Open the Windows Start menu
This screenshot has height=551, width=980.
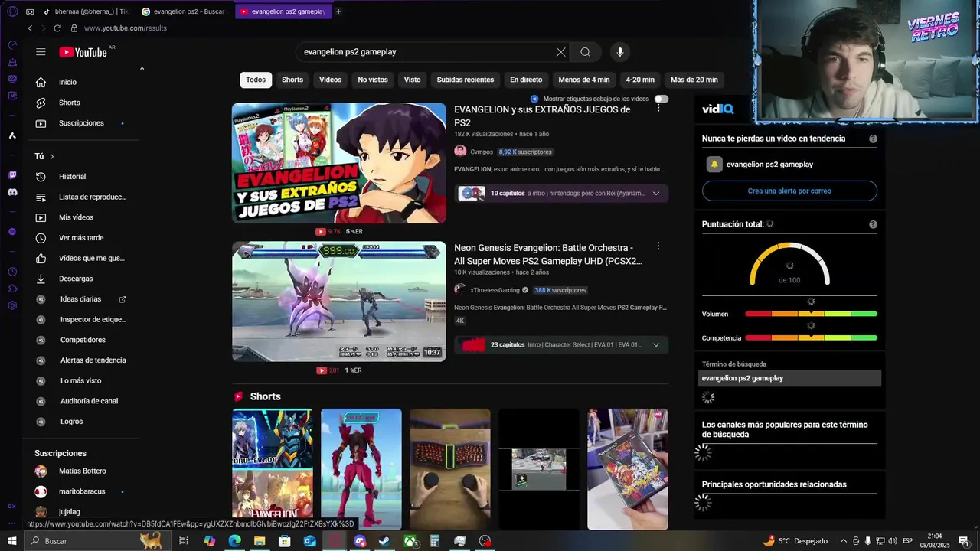tap(11, 541)
